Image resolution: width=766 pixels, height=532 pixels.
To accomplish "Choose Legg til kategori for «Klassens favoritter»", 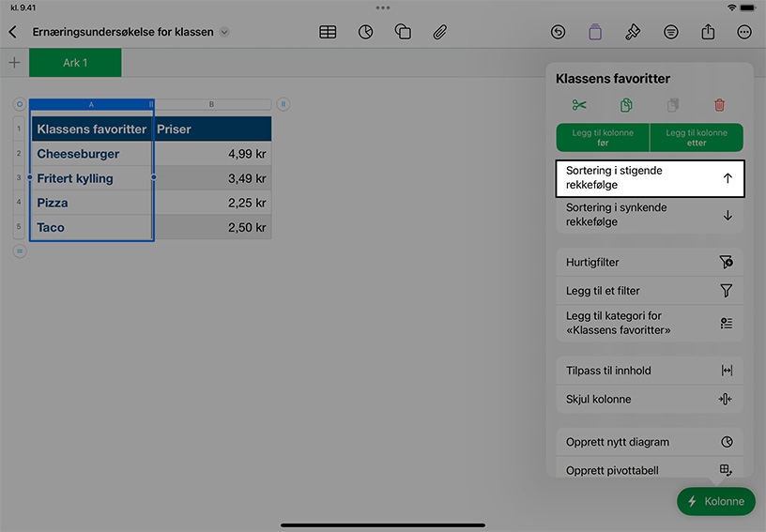I will (x=650, y=323).
